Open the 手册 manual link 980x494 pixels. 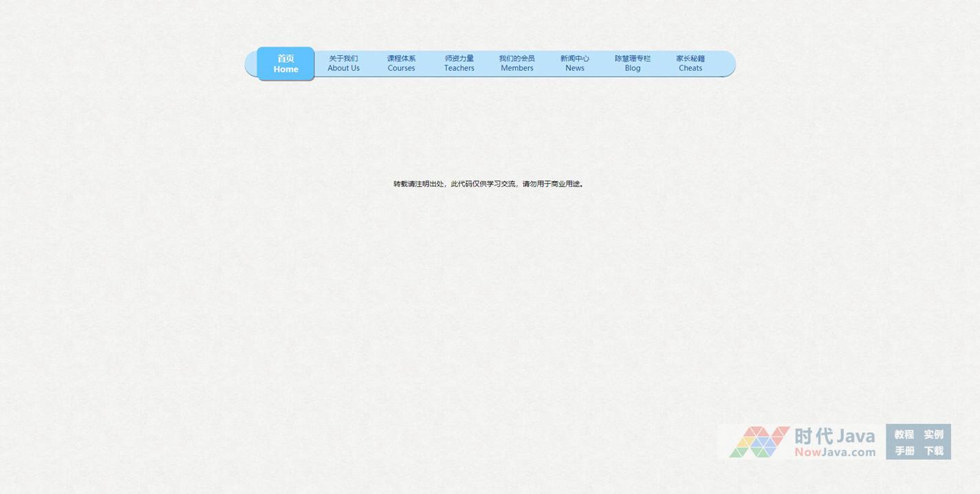click(x=904, y=451)
